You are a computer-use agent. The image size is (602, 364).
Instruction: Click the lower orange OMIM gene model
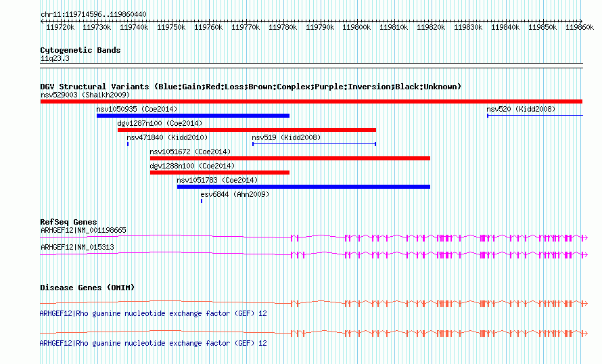(x=314, y=334)
